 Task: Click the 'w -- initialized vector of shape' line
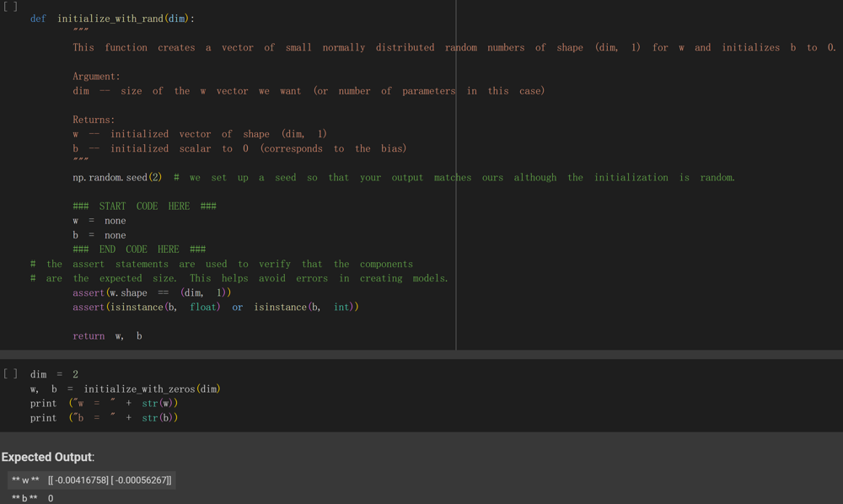[x=200, y=134]
